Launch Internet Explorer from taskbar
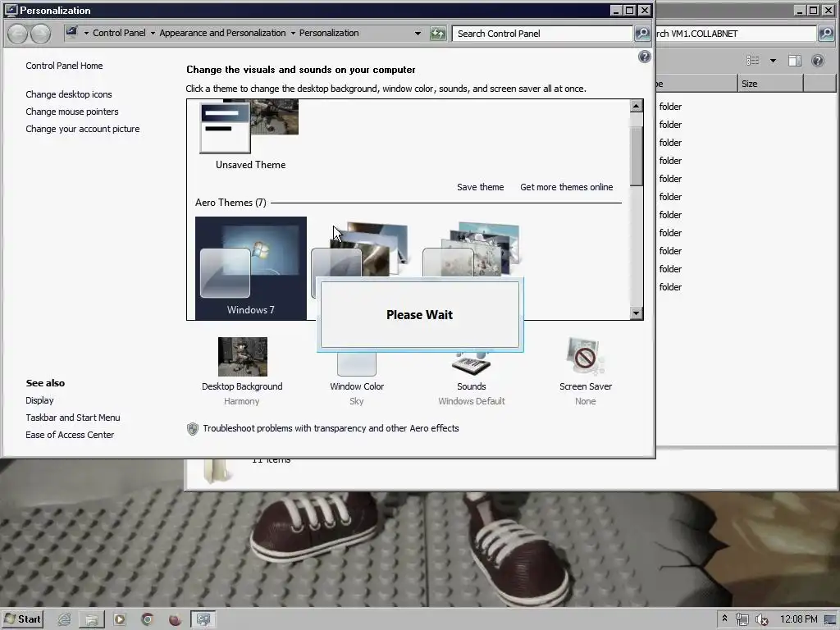The height and width of the screenshot is (630, 840). pos(64,620)
